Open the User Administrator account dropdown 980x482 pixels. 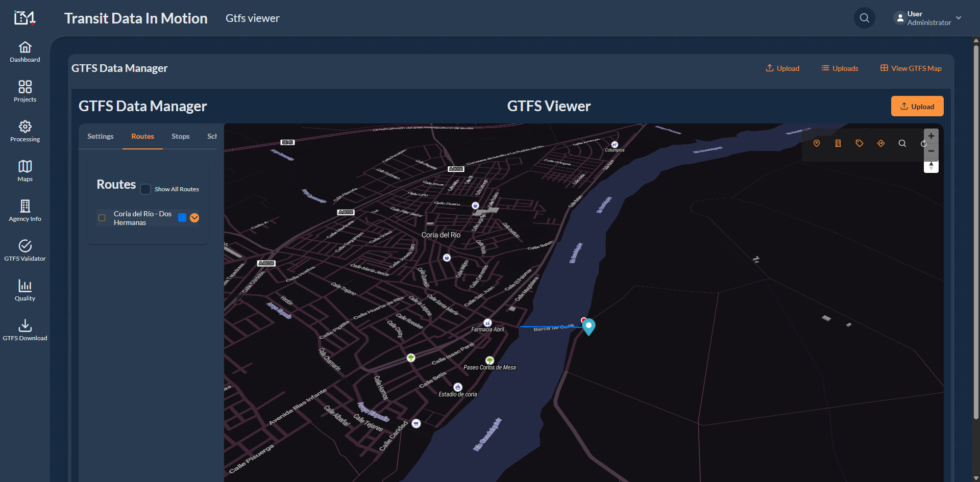927,18
